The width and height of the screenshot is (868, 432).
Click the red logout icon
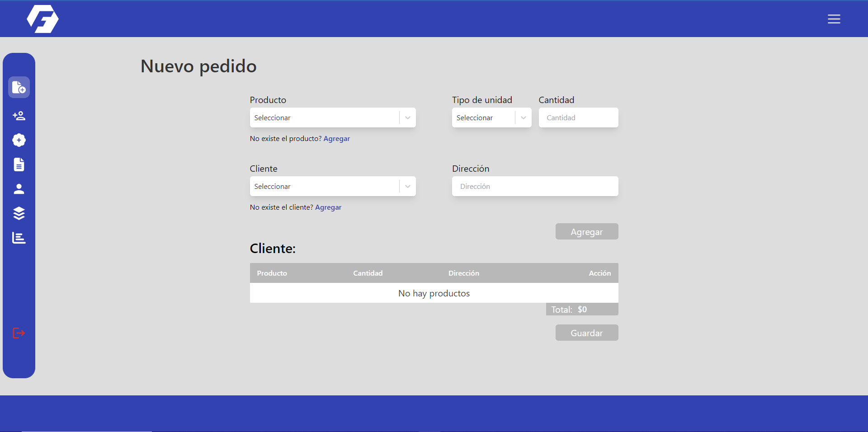click(x=19, y=333)
